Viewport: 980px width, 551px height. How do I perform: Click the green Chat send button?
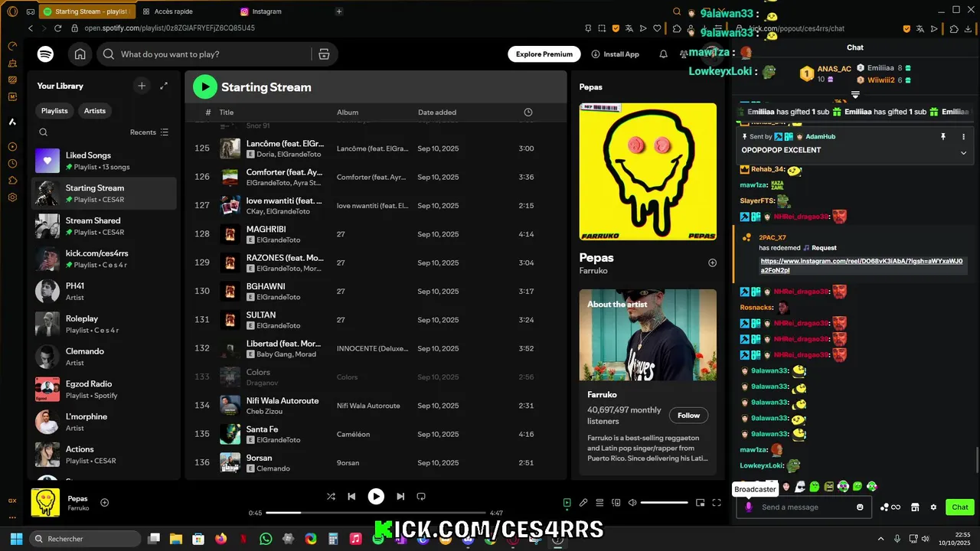pyautogui.click(x=960, y=507)
